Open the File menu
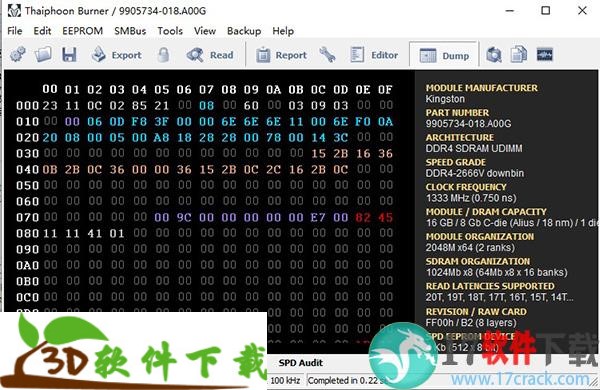Screen dimensions: 600x390 coord(15,31)
